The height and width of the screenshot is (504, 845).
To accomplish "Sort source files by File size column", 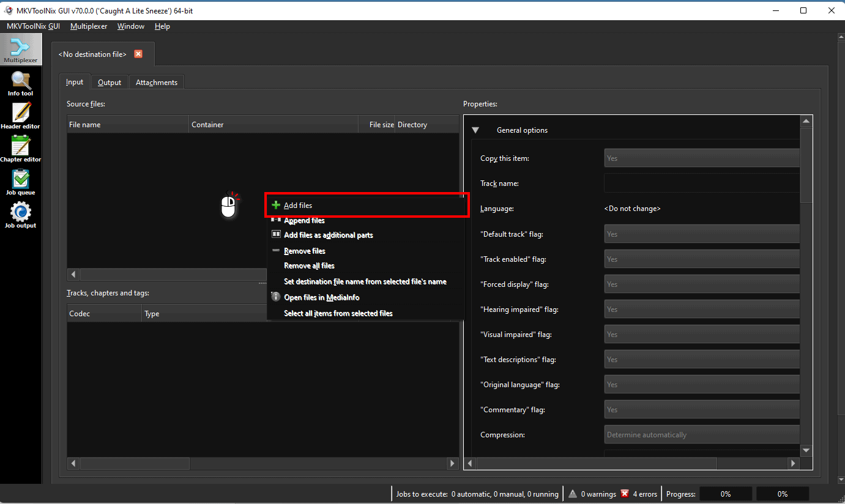I will 377,124.
